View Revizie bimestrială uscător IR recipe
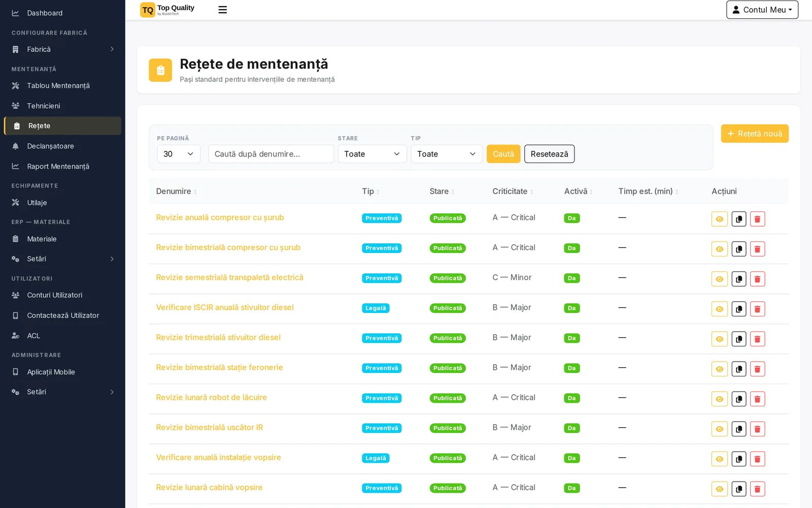The height and width of the screenshot is (508, 812). pos(720,429)
